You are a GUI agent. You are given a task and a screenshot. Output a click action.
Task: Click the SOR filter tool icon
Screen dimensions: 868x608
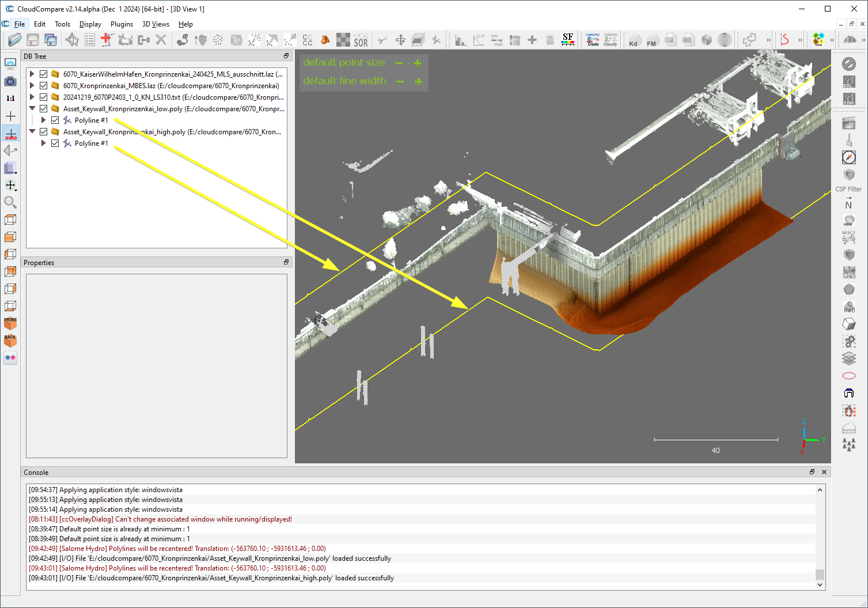tap(361, 40)
